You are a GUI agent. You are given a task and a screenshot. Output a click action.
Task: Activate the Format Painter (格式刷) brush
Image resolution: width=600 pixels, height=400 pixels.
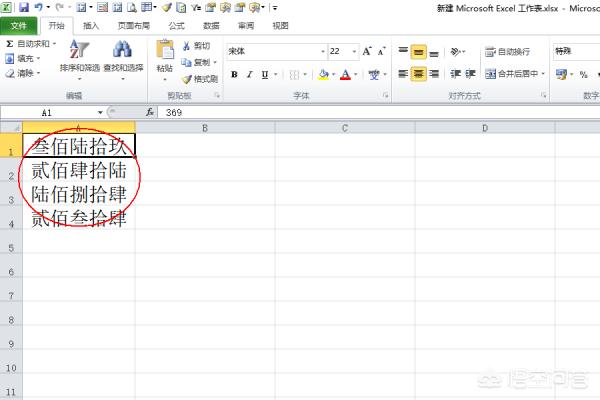click(186, 79)
